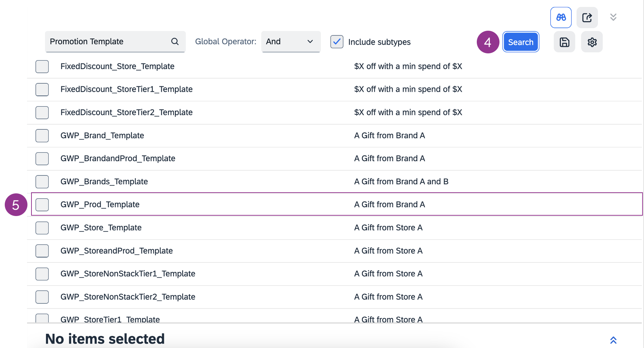Click magnifier icon in Promotion Template field
This screenshot has width=644, height=348.
coord(175,42)
